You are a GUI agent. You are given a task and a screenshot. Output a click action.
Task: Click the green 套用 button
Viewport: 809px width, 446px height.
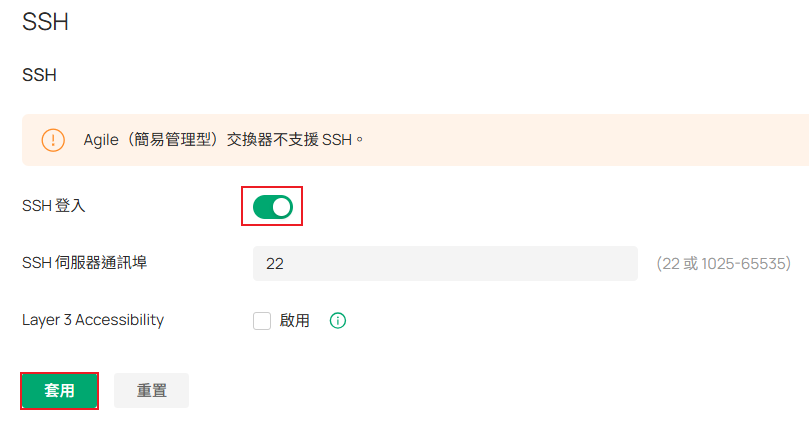tap(60, 391)
